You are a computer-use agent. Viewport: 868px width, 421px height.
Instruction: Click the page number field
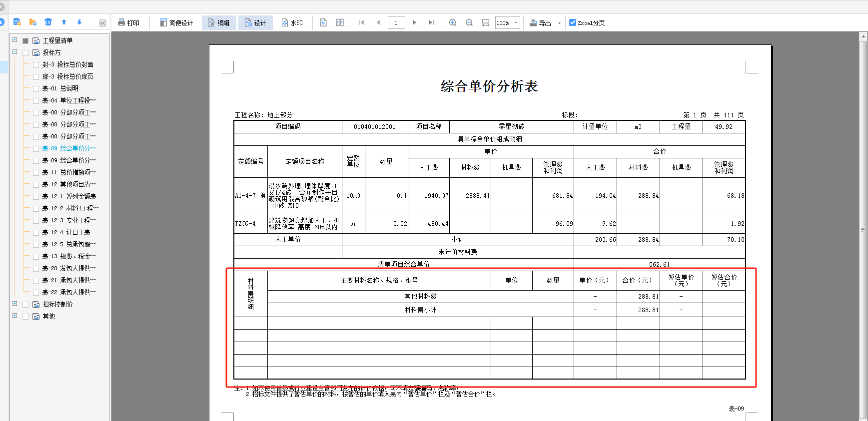(396, 23)
